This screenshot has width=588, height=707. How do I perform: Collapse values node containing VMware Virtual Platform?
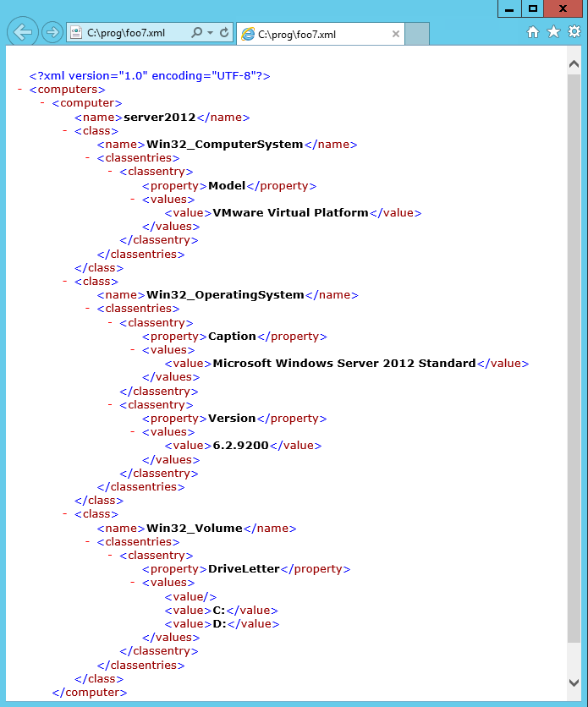click(x=134, y=199)
